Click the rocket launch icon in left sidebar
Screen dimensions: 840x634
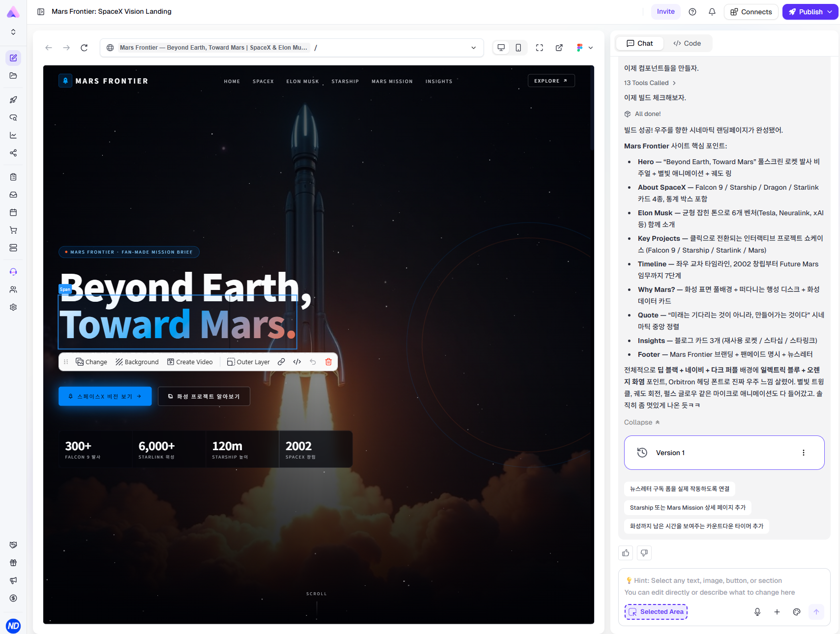[x=13, y=100]
